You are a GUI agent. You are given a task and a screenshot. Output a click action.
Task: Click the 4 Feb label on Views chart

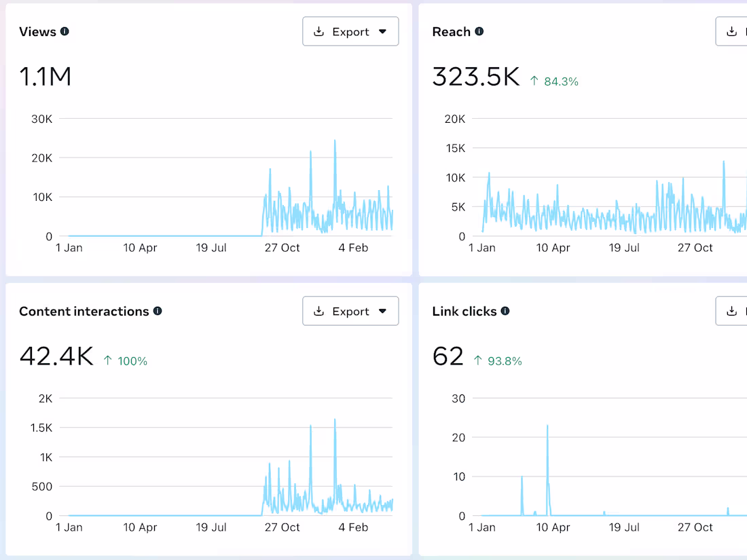pyautogui.click(x=353, y=248)
